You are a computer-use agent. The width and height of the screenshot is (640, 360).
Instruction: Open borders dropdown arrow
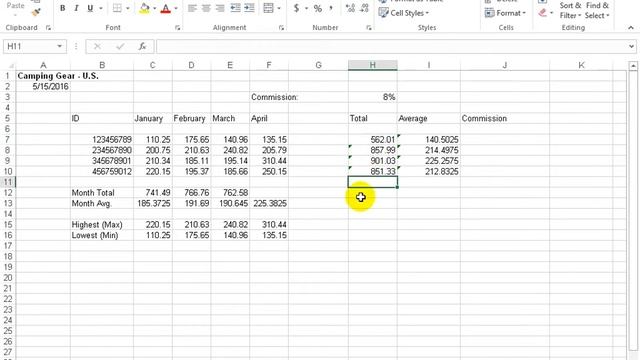[x=128, y=8]
